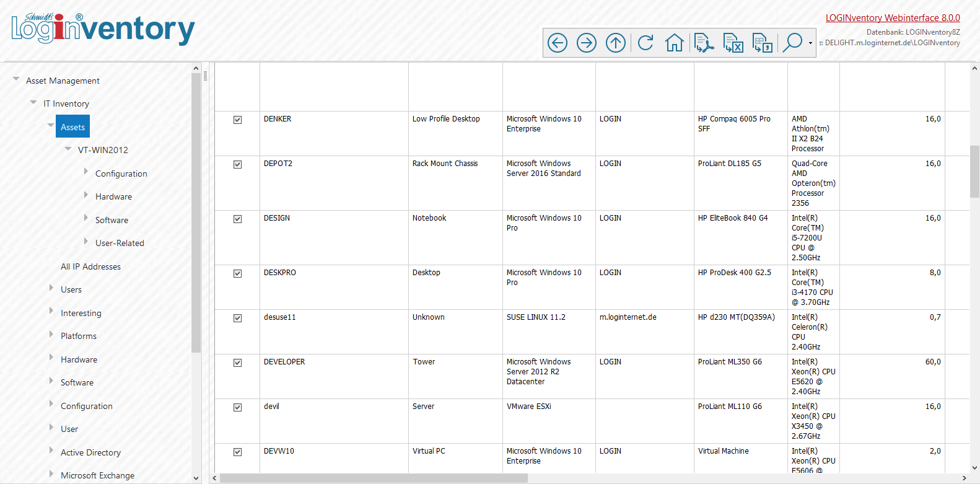980x484 pixels.
Task: Toggle checkbox for DESKPRO row
Action: pyautogui.click(x=237, y=273)
